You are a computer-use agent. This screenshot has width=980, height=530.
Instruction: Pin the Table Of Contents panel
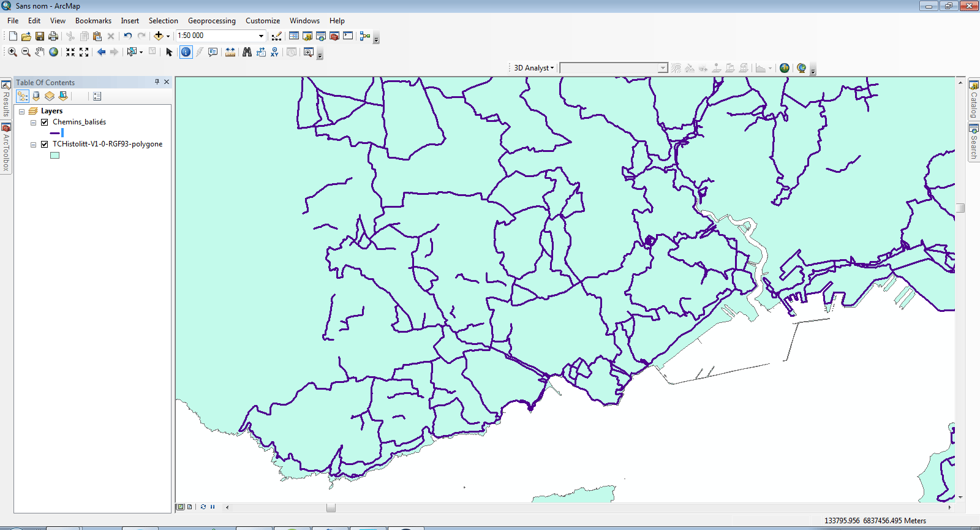[157, 81]
